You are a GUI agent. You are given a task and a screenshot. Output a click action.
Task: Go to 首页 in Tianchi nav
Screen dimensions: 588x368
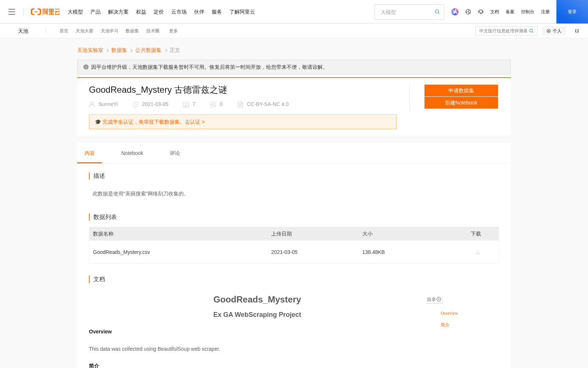tap(64, 31)
